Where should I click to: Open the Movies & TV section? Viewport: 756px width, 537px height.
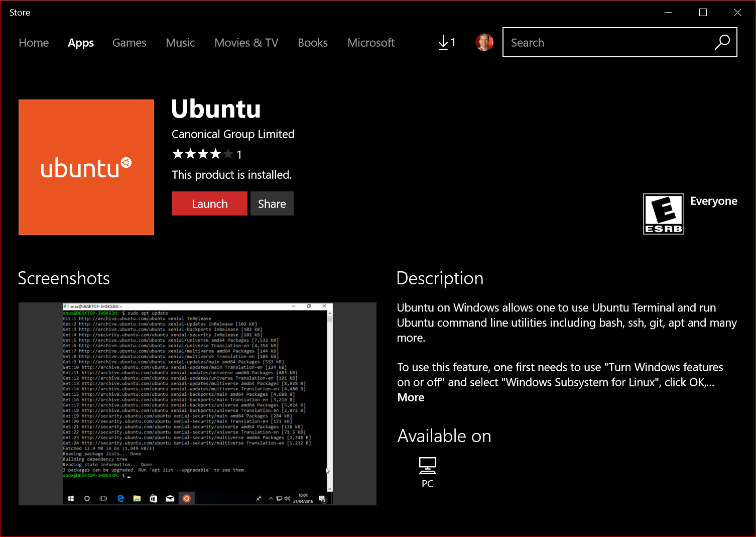point(246,43)
